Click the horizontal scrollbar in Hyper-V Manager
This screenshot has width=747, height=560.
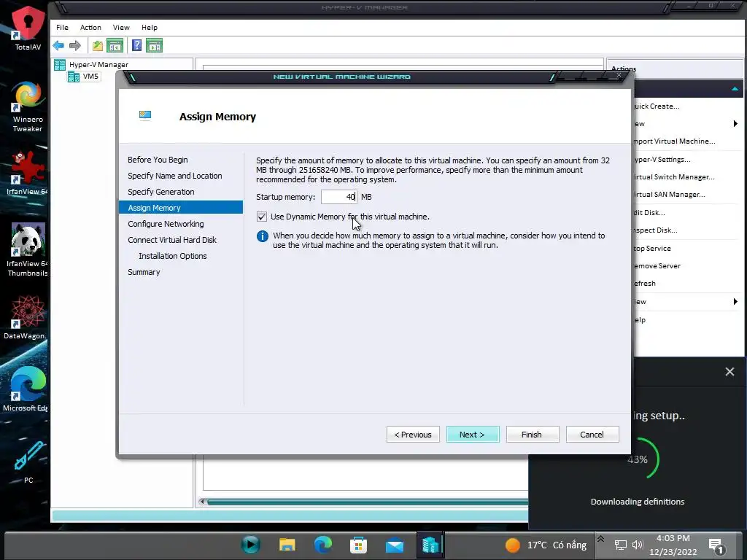click(368, 502)
